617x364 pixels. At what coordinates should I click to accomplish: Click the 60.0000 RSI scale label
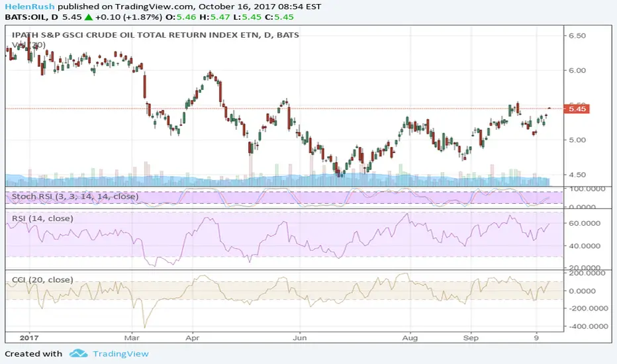[x=585, y=223]
